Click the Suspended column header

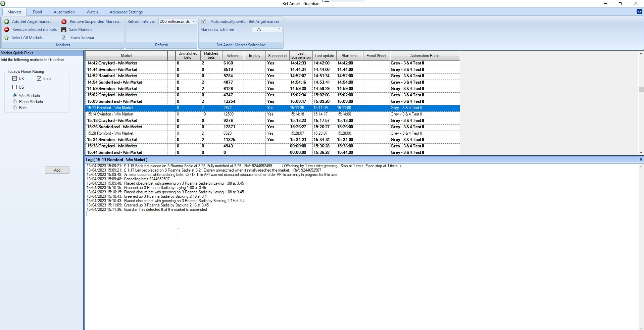[277, 56]
